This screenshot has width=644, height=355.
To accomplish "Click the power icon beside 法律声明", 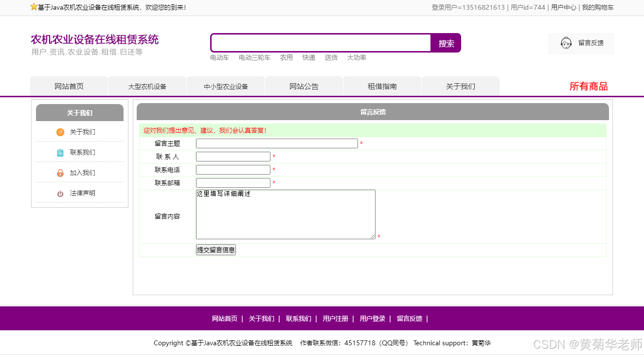I will pos(60,194).
